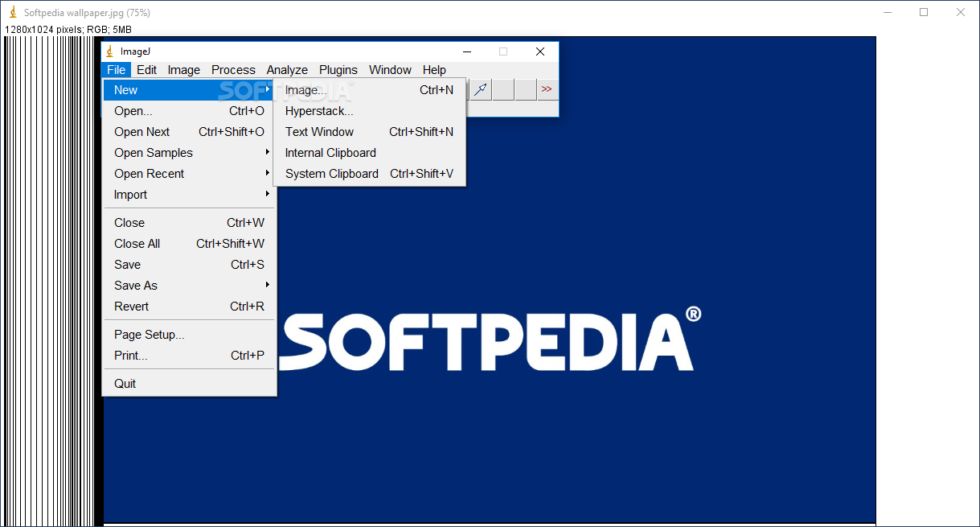Maximize the Softpedia wallpaper.jpg window
Screen dimensions: 980x527
(924, 12)
